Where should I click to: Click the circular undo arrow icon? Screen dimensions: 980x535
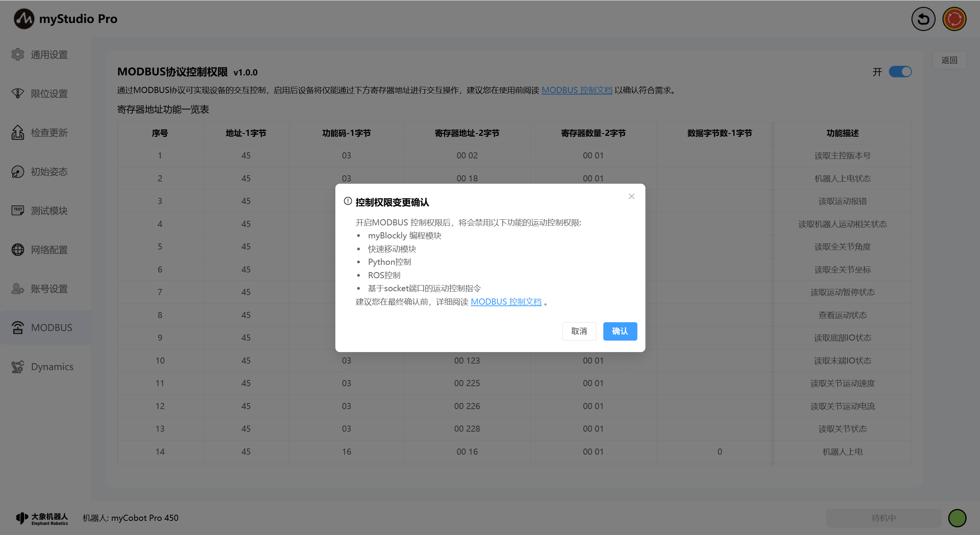pyautogui.click(x=923, y=19)
